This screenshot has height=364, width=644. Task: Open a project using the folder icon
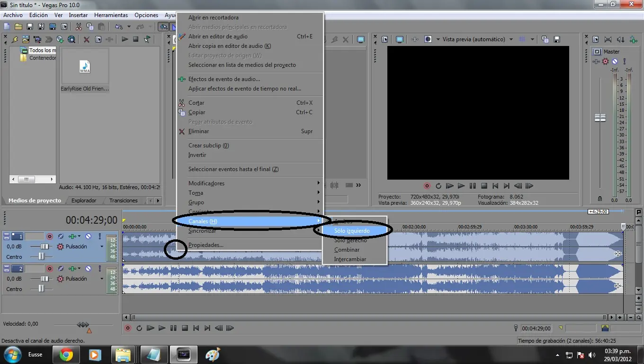pyautogui.click(x=18, y=27)
